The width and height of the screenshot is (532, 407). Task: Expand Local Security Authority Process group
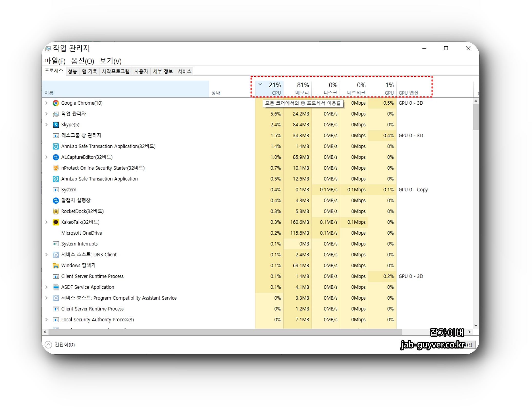click(47, 320)
